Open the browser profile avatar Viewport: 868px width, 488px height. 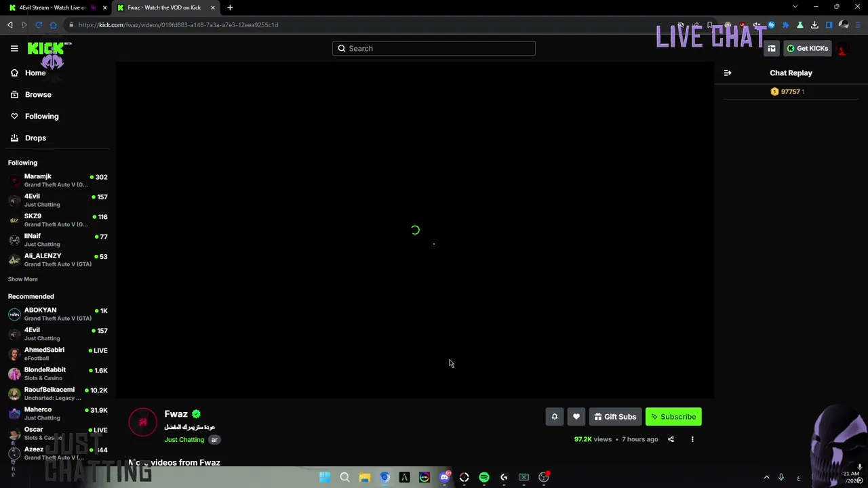coord(844,25)
